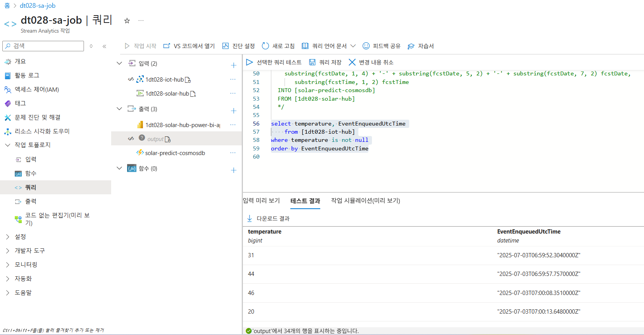Collapse the sidebar with double chevron
This screenshot has width=644, height=335.
click(x=104, y=46)
